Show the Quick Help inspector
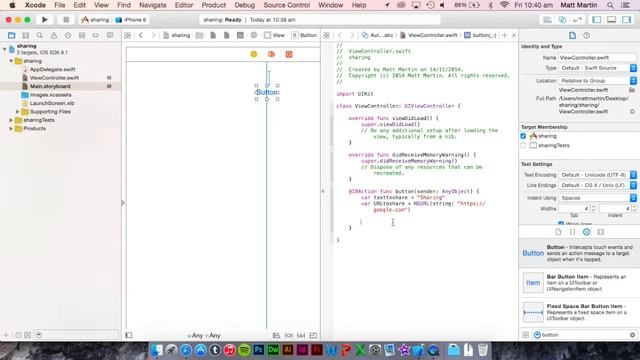Viewport: 640px width, 360px height. pos(587,36)
